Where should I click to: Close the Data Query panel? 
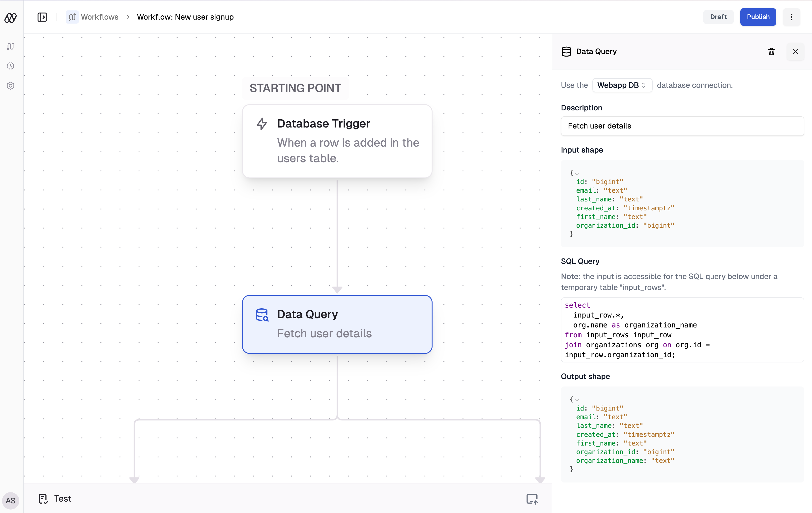[795, 51]
